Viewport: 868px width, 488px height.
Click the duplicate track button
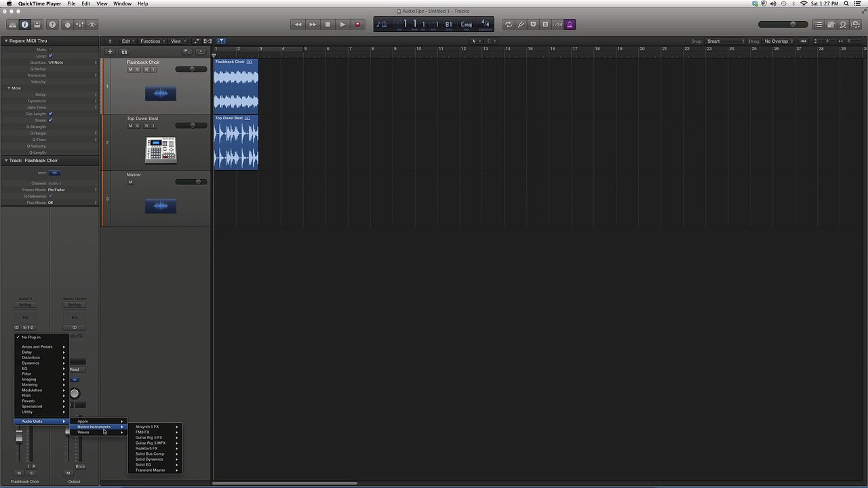coord(124,52)
